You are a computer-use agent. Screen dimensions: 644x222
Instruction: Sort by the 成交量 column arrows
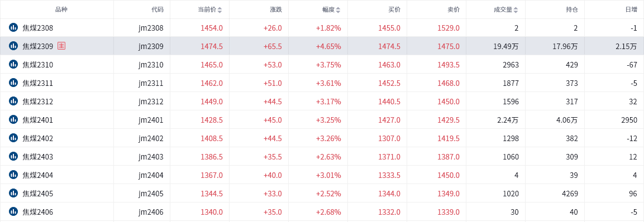516,10
